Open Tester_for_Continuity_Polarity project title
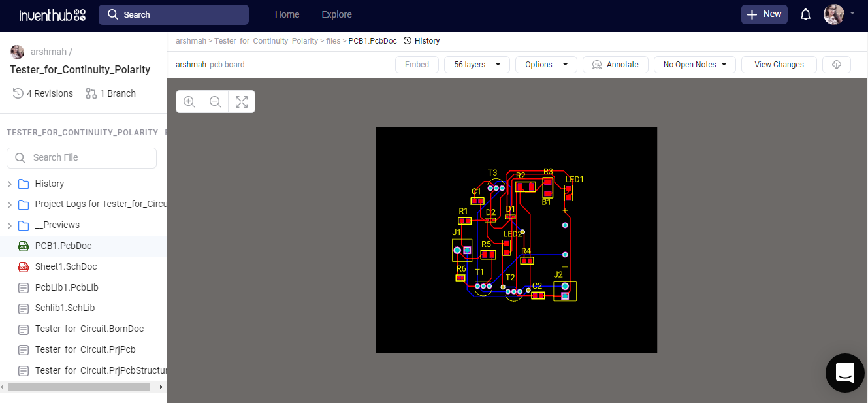This screenshot has width=868, height=403. pos(80,70)
